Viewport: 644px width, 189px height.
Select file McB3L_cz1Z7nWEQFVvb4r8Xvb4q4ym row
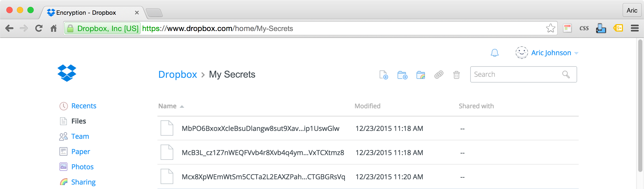[263, 152]
